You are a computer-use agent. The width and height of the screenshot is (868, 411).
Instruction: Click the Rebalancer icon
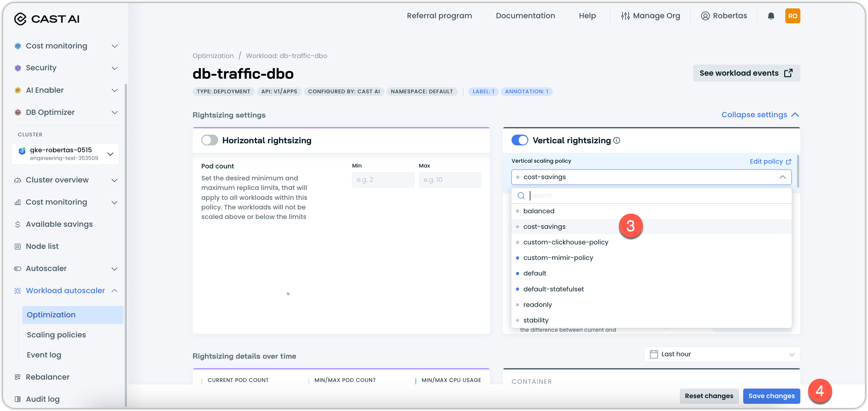(x=18, y=377)
